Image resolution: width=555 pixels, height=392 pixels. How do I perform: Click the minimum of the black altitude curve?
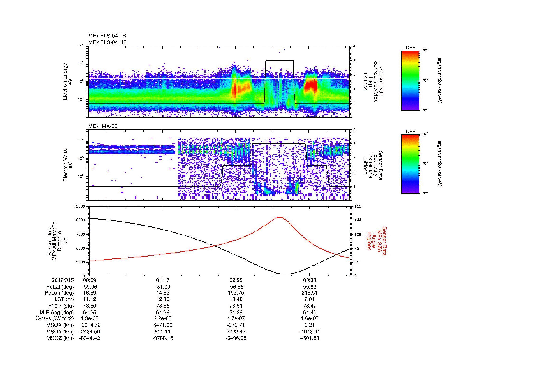pos(286,274)
